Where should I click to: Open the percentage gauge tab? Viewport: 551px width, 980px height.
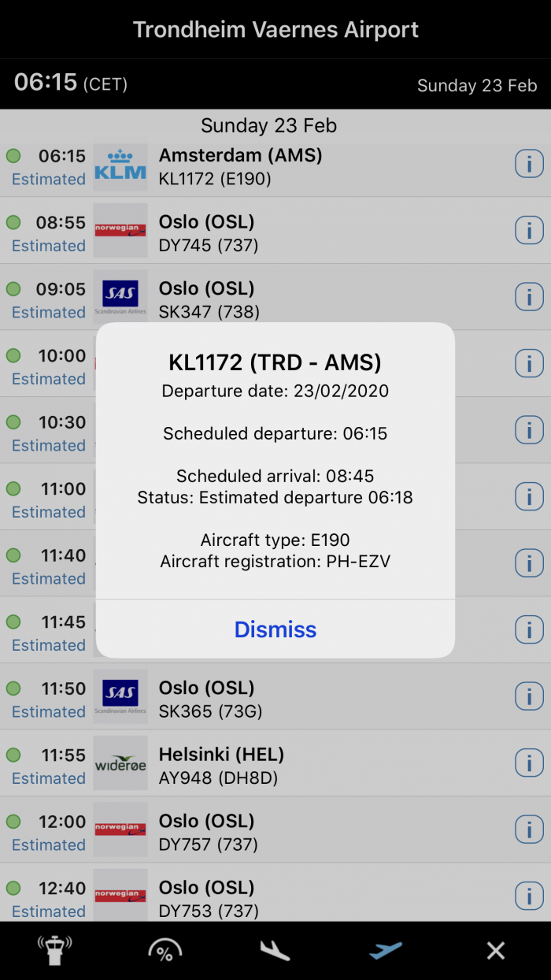[165, 951]
